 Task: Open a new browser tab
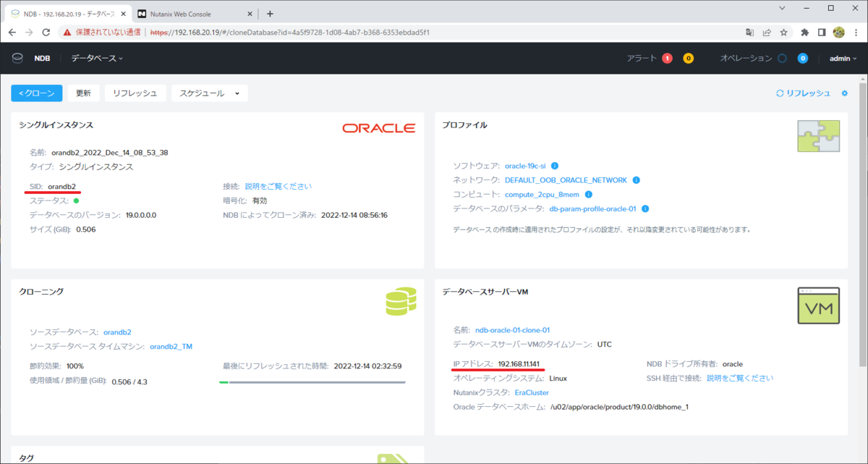[270, 13]
